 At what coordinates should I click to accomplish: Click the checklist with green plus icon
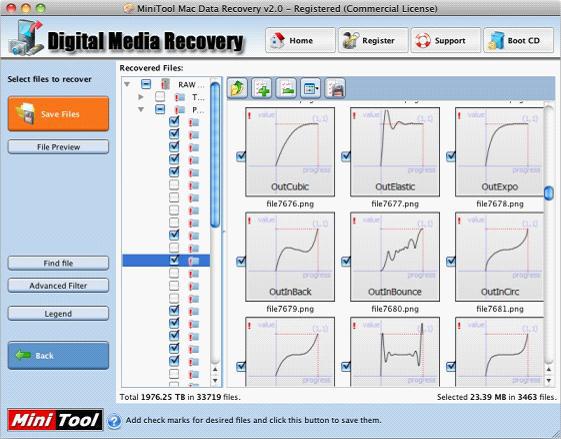(x=262, y=88)
